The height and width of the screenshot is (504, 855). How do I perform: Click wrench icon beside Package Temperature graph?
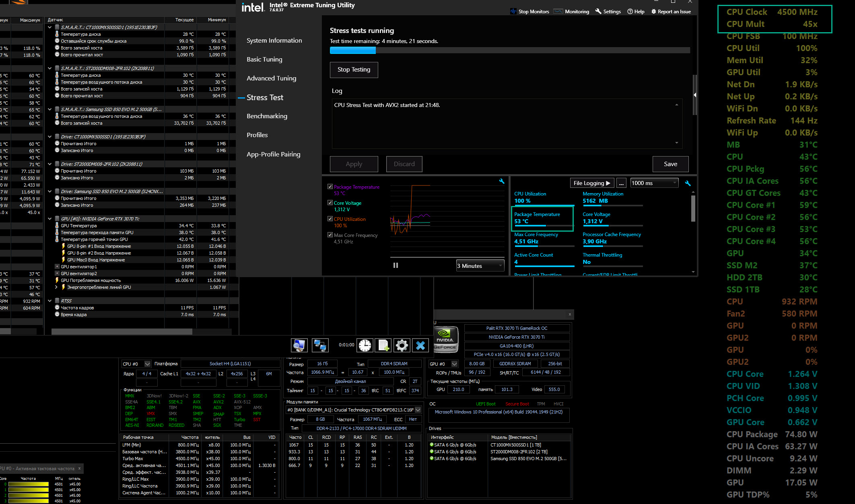(x=502, y=181)
